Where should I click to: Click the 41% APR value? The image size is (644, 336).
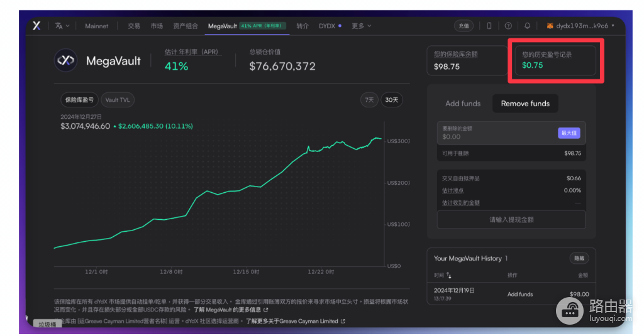coord(176,66)
